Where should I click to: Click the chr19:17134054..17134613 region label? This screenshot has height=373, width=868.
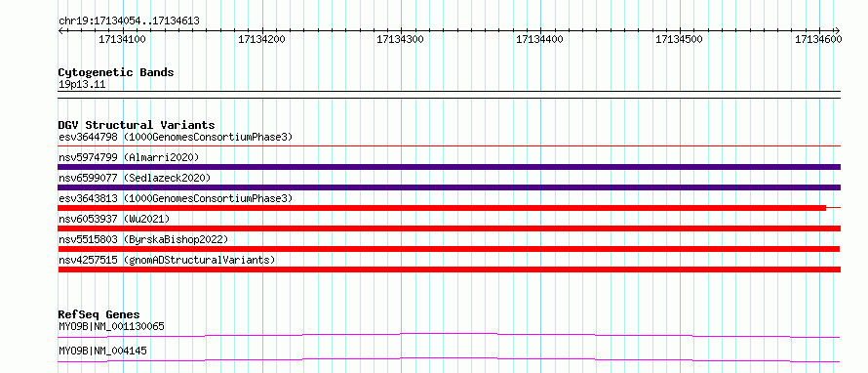[129, 21]
